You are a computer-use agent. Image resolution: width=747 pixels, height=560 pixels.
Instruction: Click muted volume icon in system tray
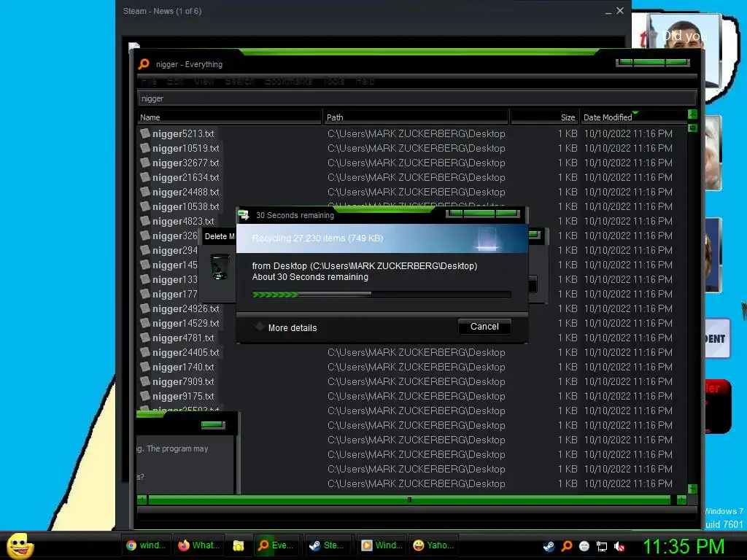[619, 546]
